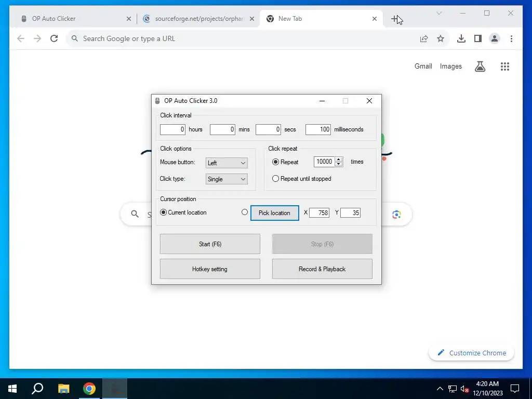
Task: Minimize the OP Auto Clicker 3.0 window
Action: [322, 101]
